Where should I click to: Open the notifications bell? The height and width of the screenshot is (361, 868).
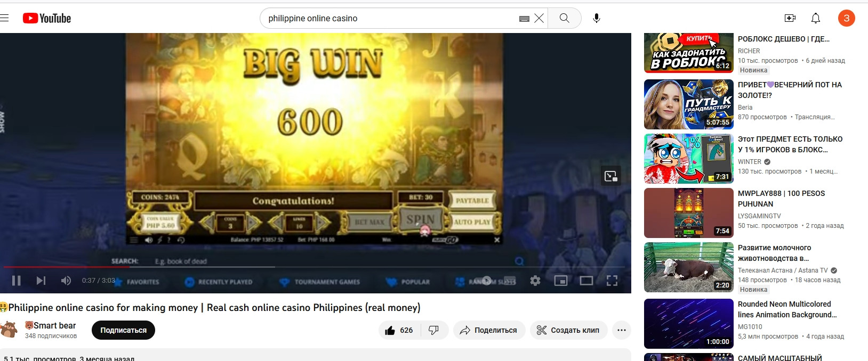(816, 18)
